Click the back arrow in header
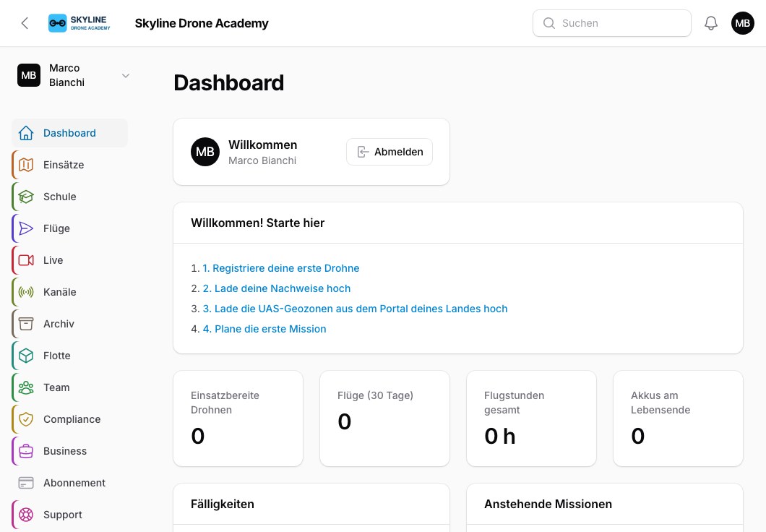Screen dimensions: 766x532 point(25,23)
